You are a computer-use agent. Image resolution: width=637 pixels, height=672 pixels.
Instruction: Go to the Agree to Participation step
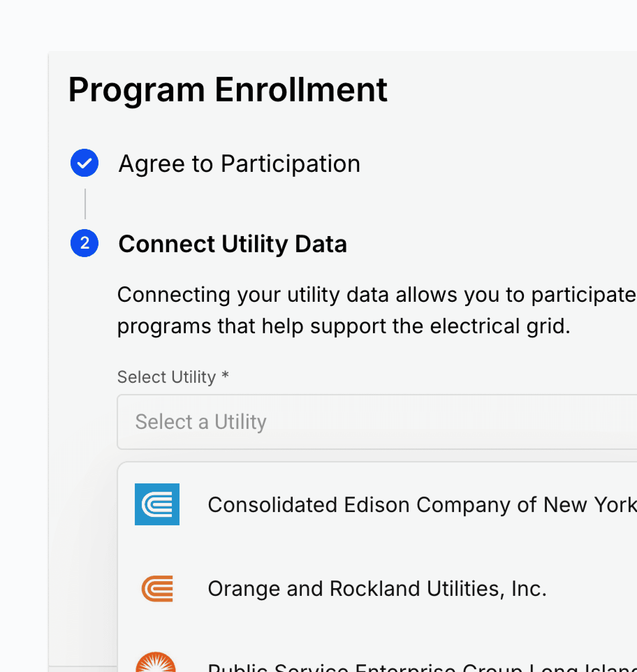click(x=239, y=163)
